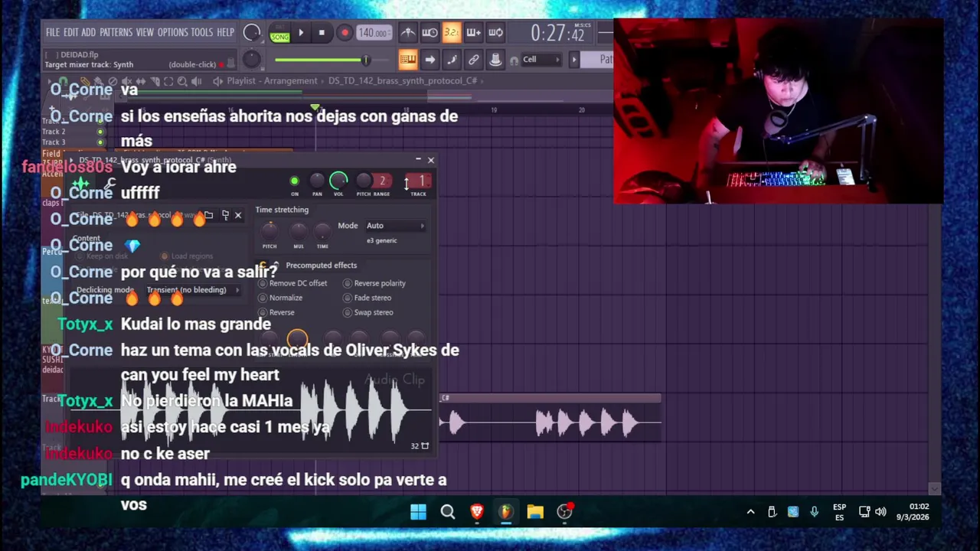
Task: Toggle the 3.2.1 countdown before recording
Action: point(452,32)
